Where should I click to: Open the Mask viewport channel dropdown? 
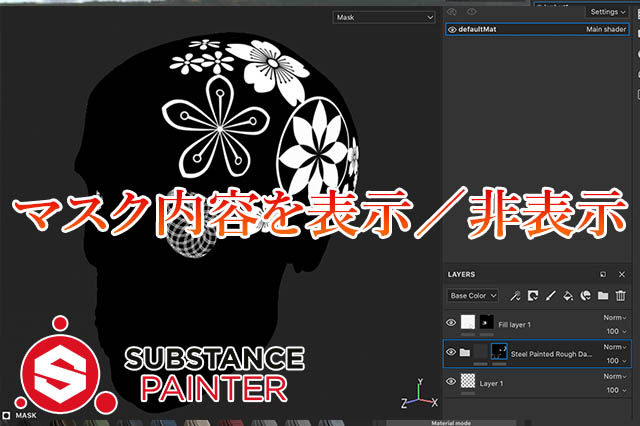click(384, 17)
